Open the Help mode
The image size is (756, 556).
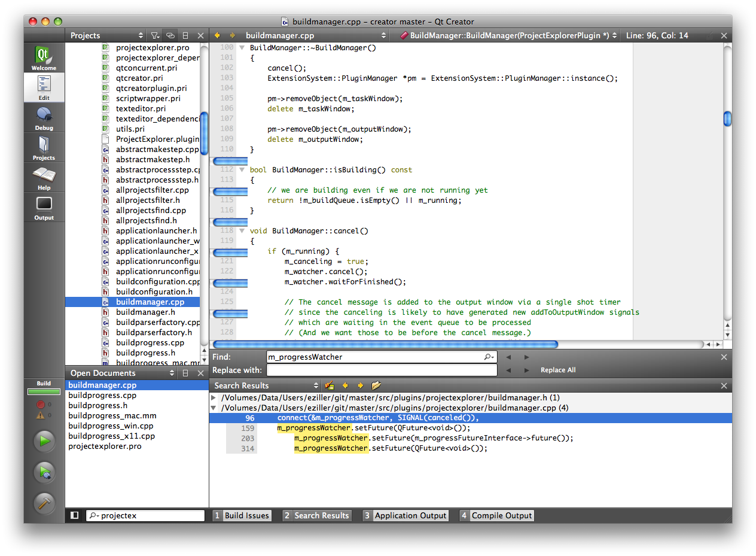tap(44, 178)
